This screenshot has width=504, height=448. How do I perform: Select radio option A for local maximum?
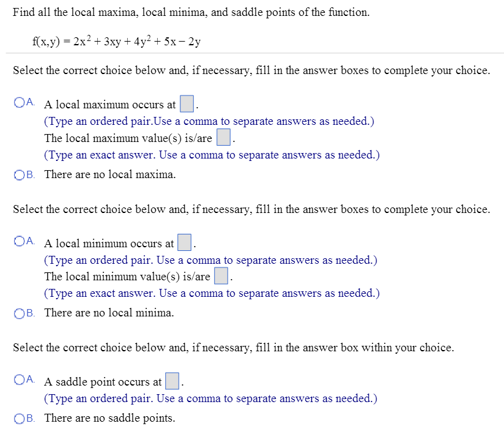click(x=18, y=103)
